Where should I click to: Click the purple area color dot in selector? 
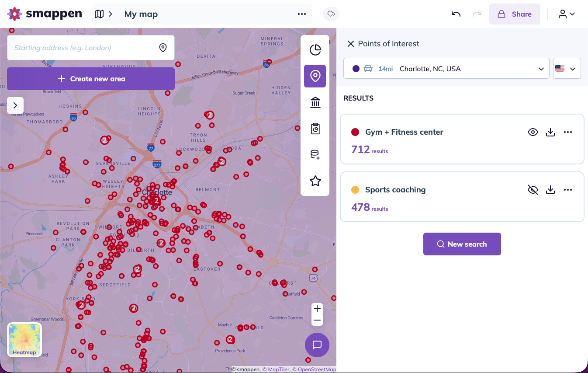pyautogui.click(x=356, y=69)
